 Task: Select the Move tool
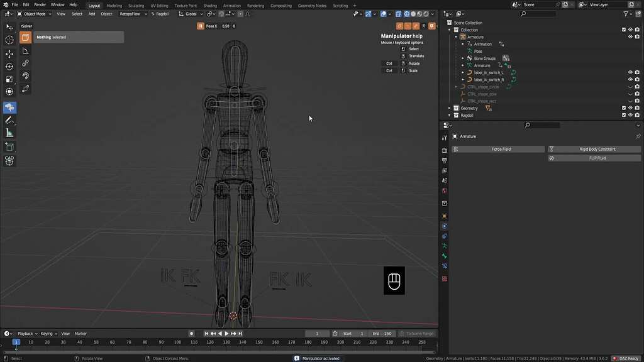pos(9,54)
